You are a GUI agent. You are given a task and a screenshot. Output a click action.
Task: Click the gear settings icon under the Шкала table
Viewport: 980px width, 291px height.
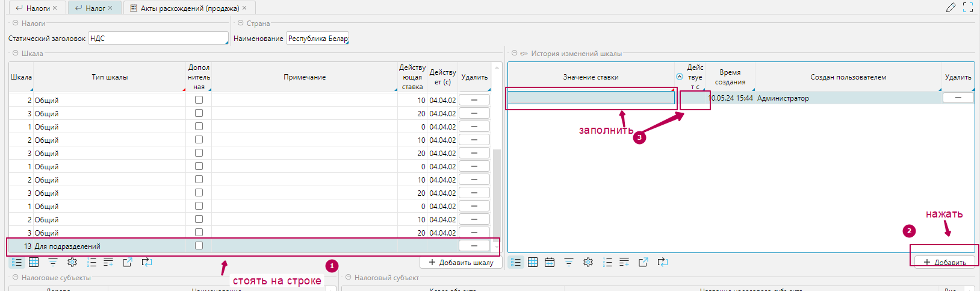(x=72, y=262)
